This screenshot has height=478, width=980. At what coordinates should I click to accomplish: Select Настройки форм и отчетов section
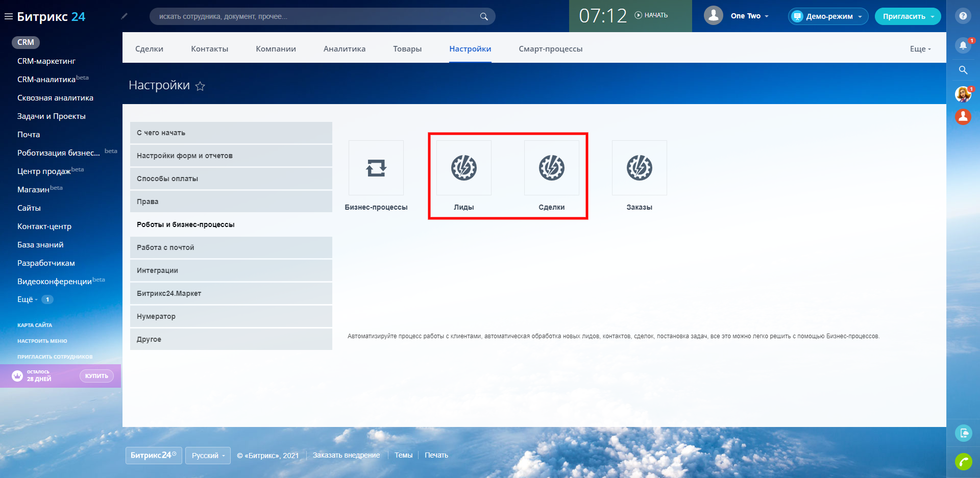pyautogui.click(x=231, y=156)
